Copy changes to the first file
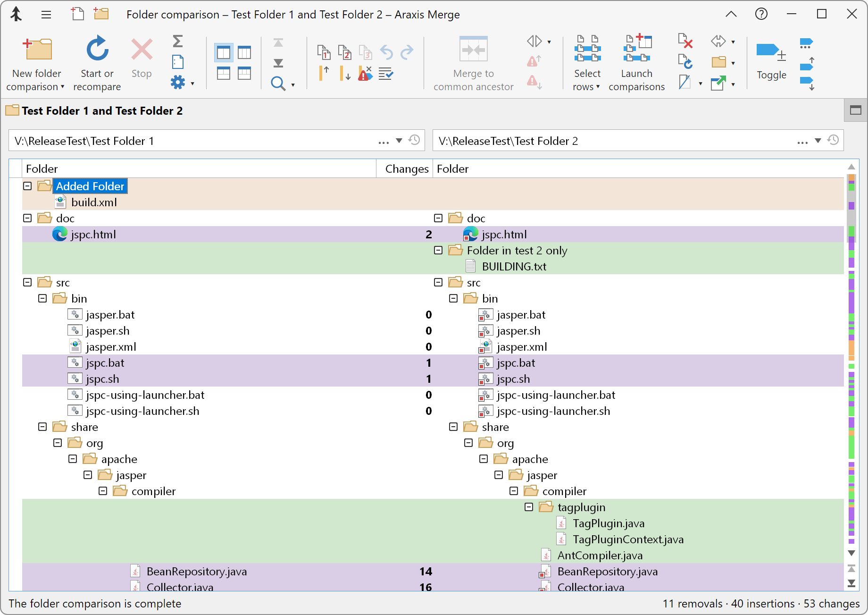Image resolution: width=868 pixels, height=615 pixels. tap(324, 53)
